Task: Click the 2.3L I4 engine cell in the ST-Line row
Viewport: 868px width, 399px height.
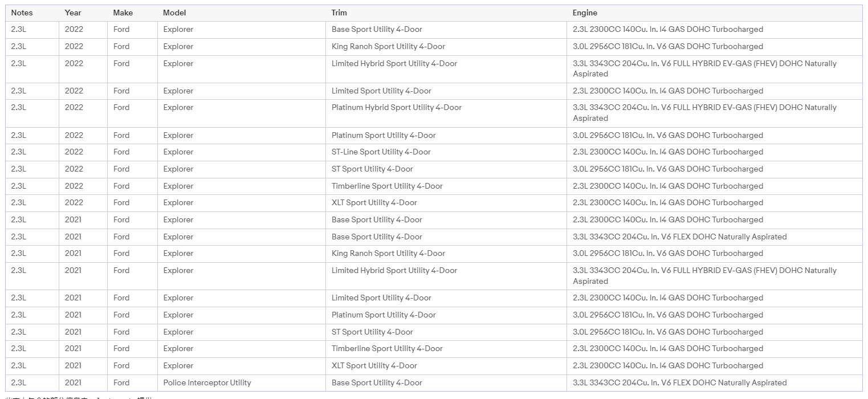Action: [x=668, y=152]
